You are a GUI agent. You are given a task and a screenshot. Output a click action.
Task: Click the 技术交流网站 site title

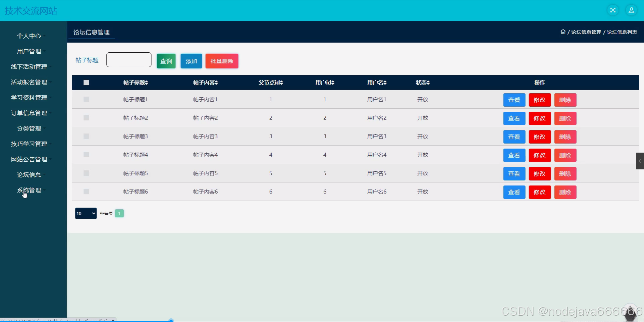(x=31, y=11)
